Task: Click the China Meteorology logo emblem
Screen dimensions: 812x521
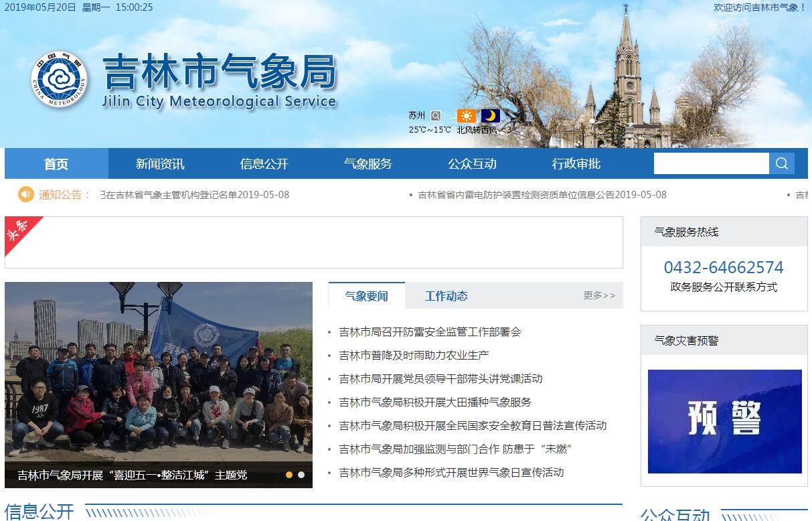Action: click(x=59, y=80)
